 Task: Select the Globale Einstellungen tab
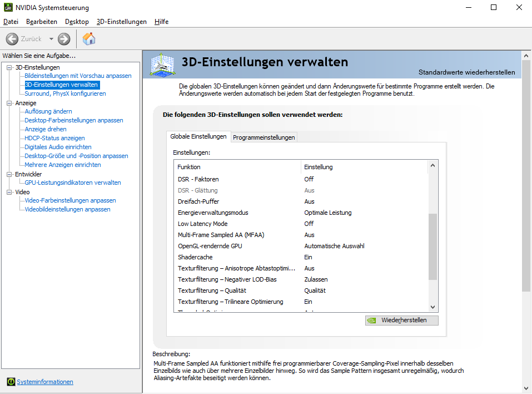(x=198, y=136)
